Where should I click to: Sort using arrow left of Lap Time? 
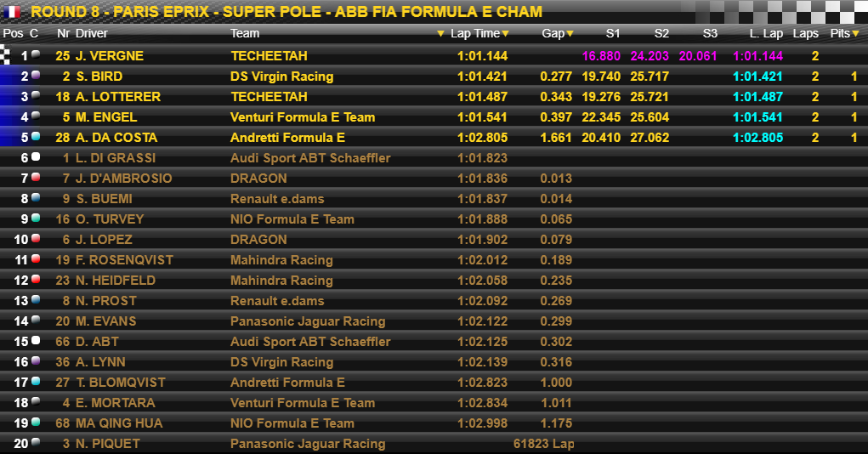click(440, 34)
